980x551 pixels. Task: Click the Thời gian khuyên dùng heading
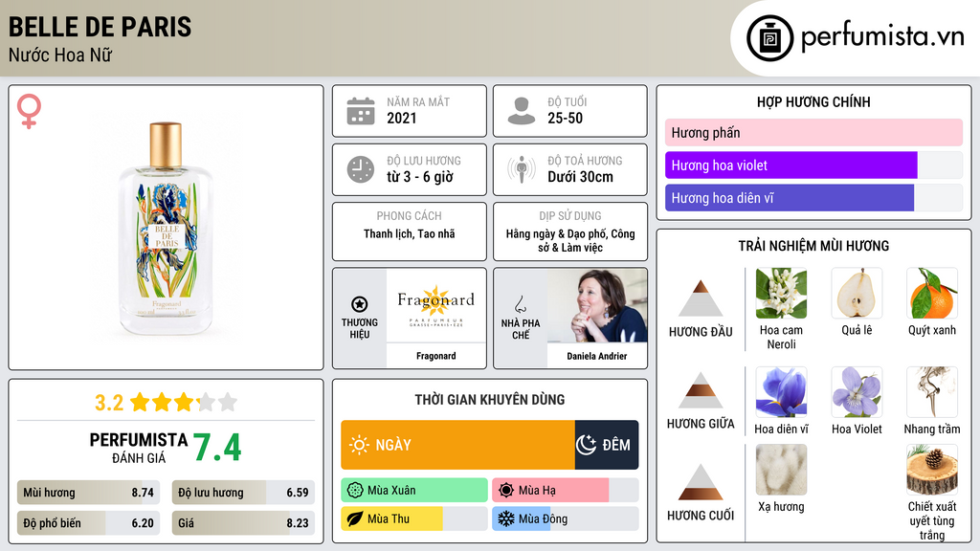(x=489, y=399)
